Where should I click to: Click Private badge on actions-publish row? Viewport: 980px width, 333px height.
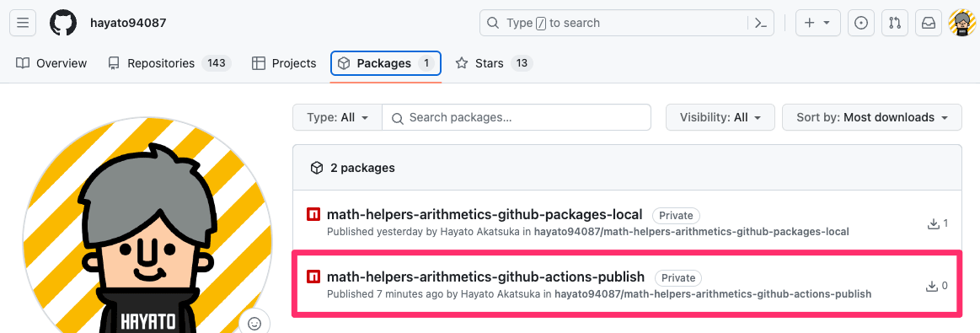[x=678, y=277]
